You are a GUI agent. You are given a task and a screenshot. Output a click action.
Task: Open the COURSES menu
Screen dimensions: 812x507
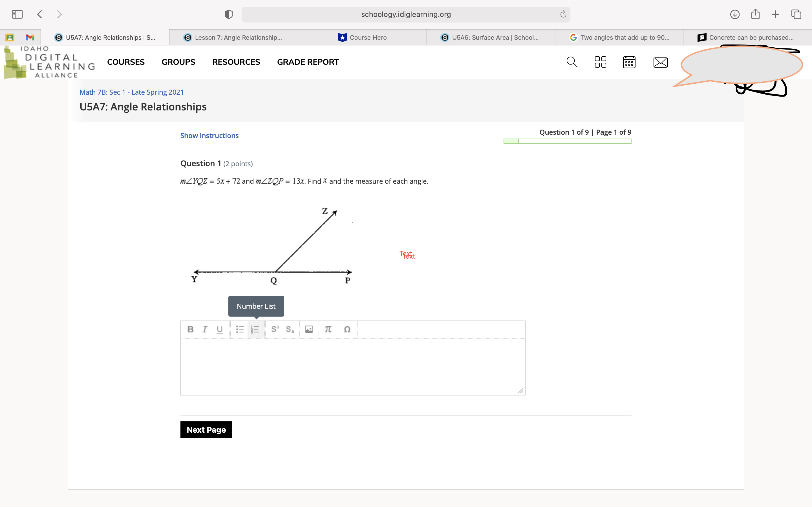126,62
